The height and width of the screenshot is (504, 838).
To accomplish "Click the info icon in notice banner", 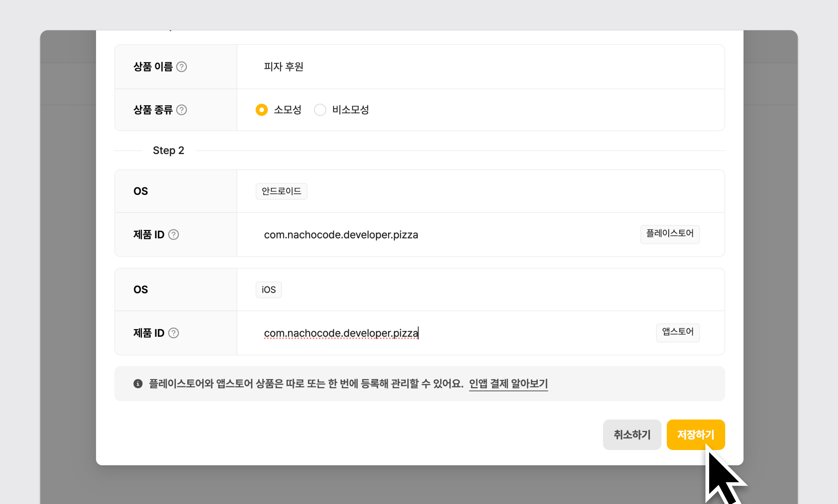I will click(138, 383).
